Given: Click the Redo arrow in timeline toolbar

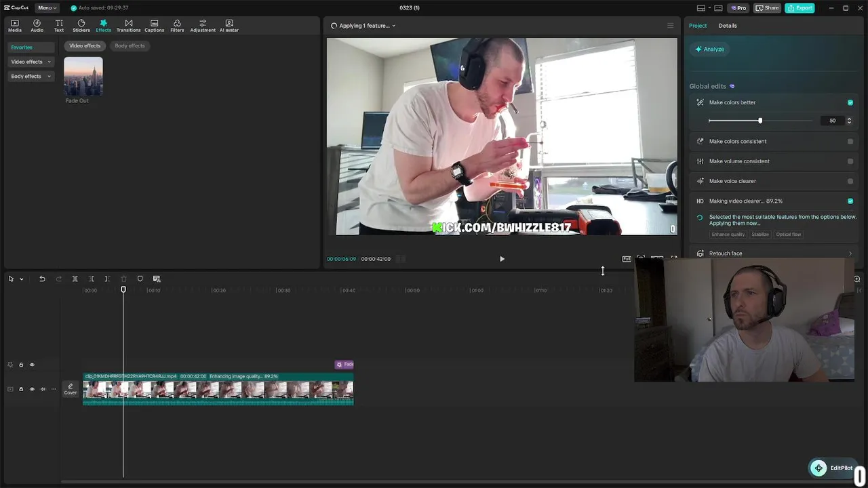Looking at the screenshot, I should 58,279.
